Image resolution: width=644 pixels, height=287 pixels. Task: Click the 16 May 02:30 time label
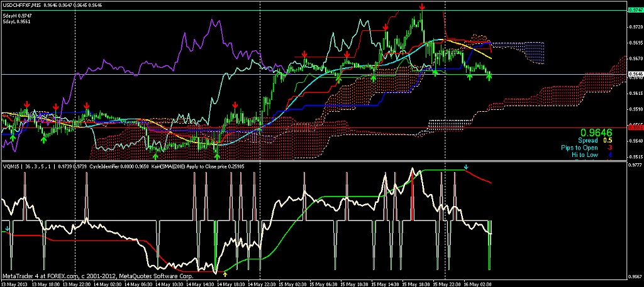(477, 284)
